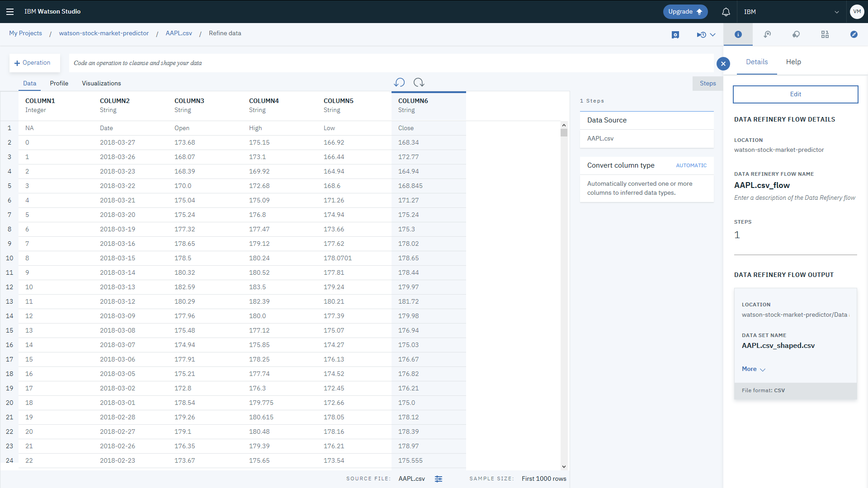Click the undo arrow above the table

pos(399,83)
